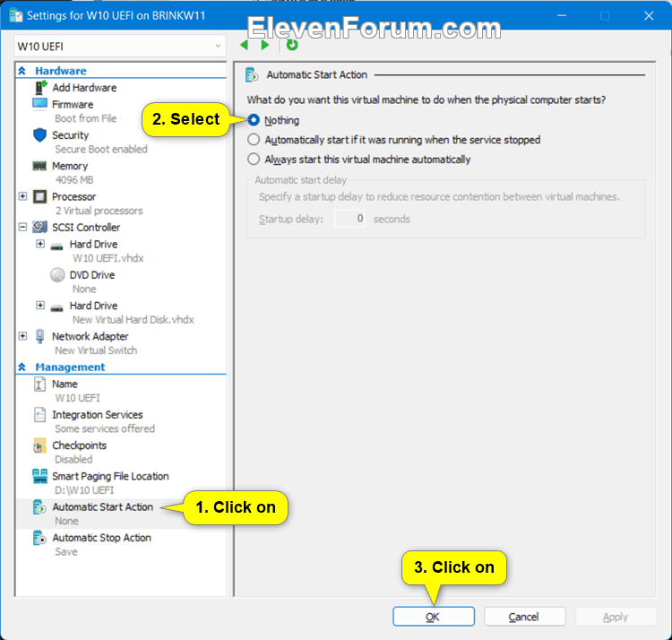Click the green refresh icon
Screen dimensions: 672x640
tap(292, 45)
